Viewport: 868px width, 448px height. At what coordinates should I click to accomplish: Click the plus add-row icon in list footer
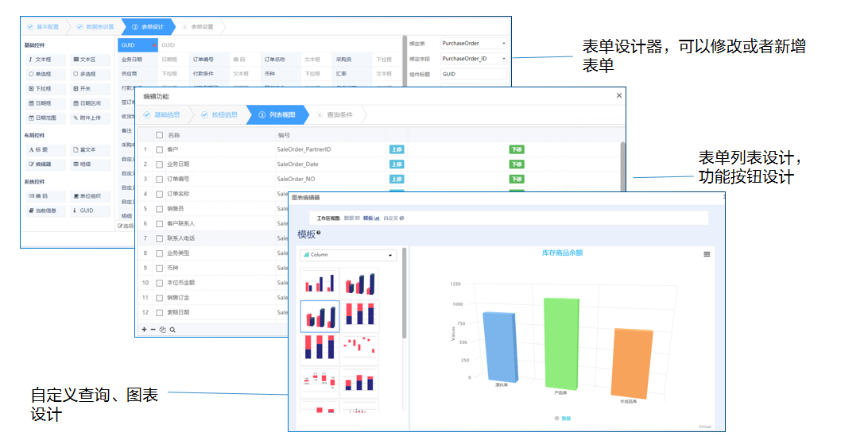[x=145, y=330]
